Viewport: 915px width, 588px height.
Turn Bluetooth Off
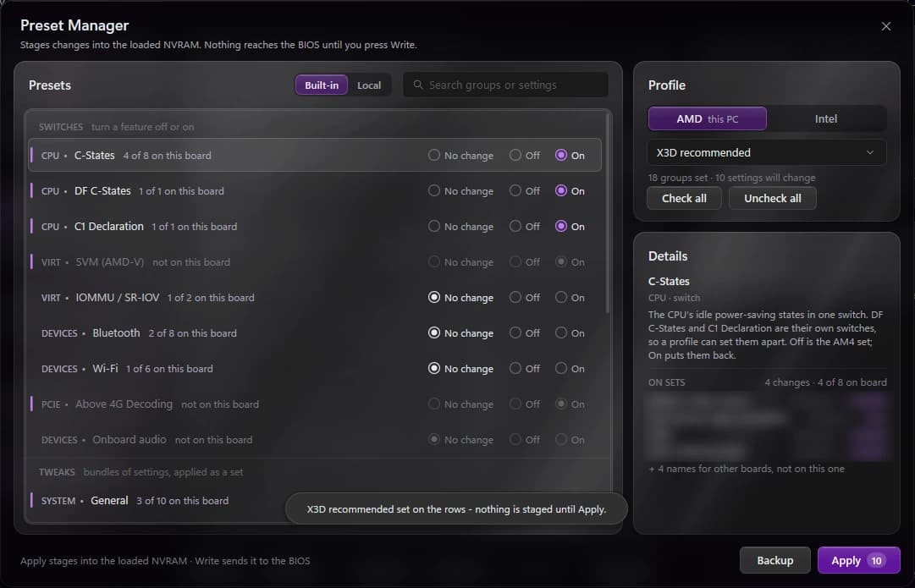pyautogui.click(x=515, y=333)
